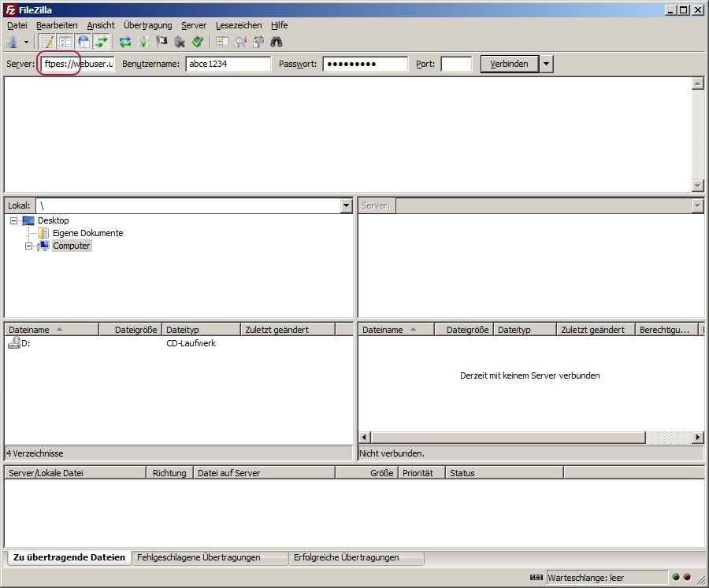Toggle the local directory tree view
Screen dimensions: 709x588
[x=65, y=42]
